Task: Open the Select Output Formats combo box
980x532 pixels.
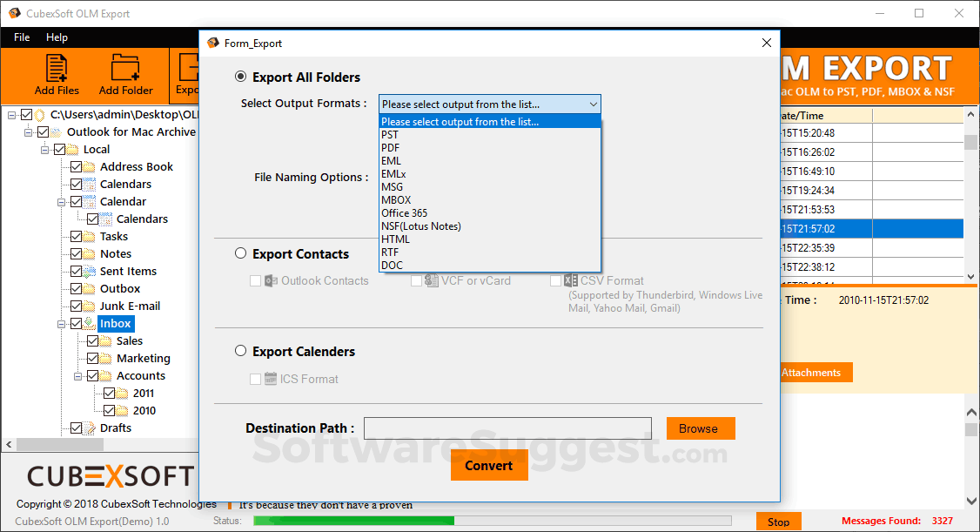Action: coord(489,104)
